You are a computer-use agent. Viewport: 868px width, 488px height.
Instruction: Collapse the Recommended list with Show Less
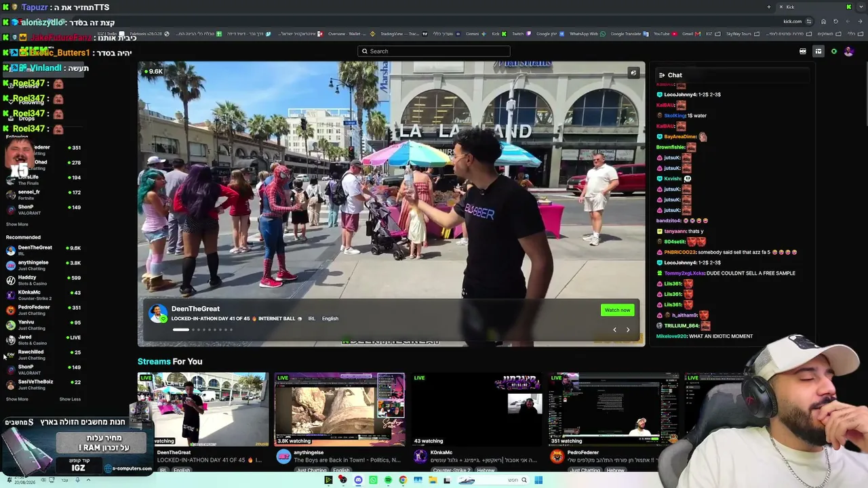pyautogui.click(x=70, y=399)
